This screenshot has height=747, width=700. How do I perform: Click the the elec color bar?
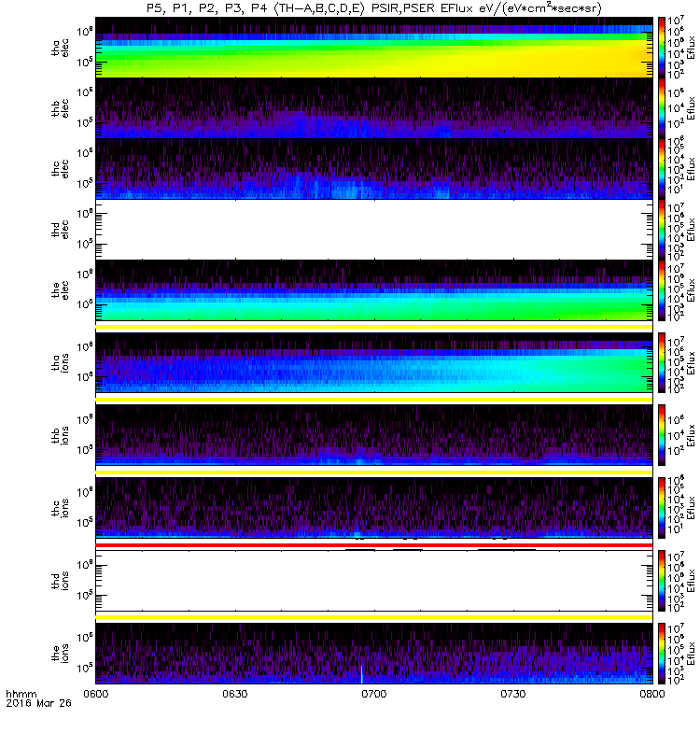click(662, 289)
